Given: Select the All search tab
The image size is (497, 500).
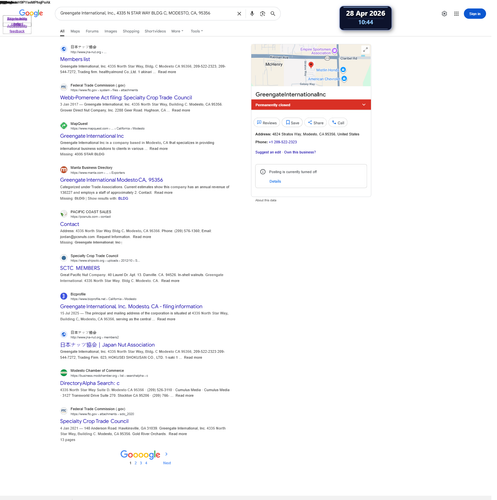Looking at the screenshot, I should coord(62,31).
